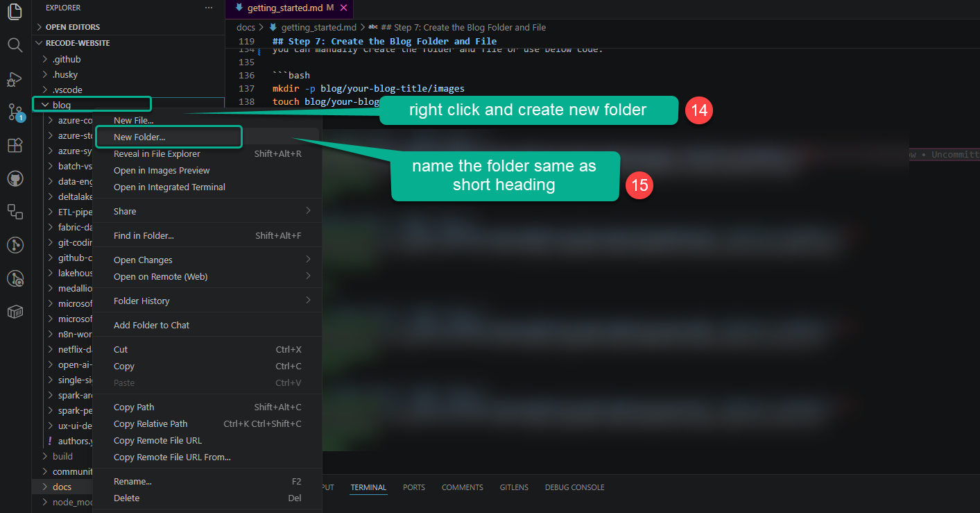The height and width of the screenshot is (513, 980).
Task: Choose Copy Remote File URL entry
Action: pyautogui.click(x=207, y=441)
